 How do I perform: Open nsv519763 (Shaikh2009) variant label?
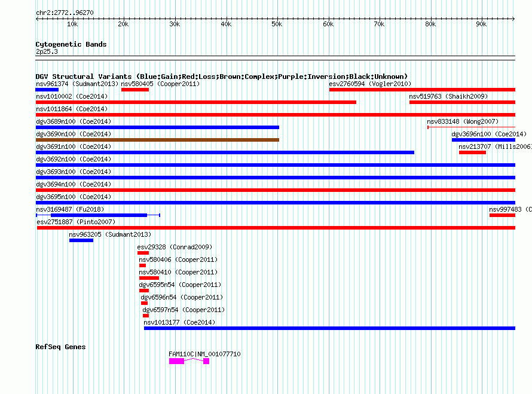tap(448, 96)
